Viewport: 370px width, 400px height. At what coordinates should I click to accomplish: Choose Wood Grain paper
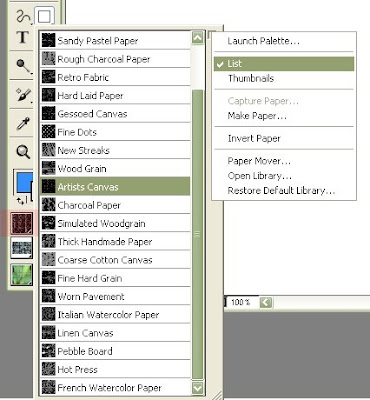click(115, 168)
